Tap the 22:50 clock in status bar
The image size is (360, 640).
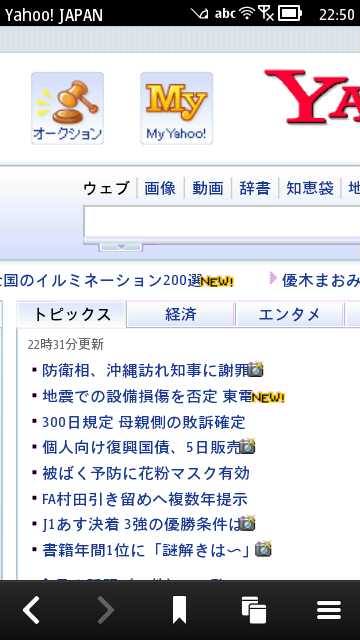click(x=337, y=14)
